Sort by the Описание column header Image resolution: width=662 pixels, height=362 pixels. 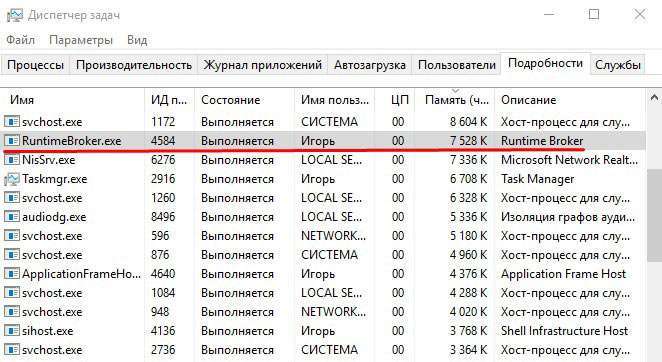click(570, 100)
